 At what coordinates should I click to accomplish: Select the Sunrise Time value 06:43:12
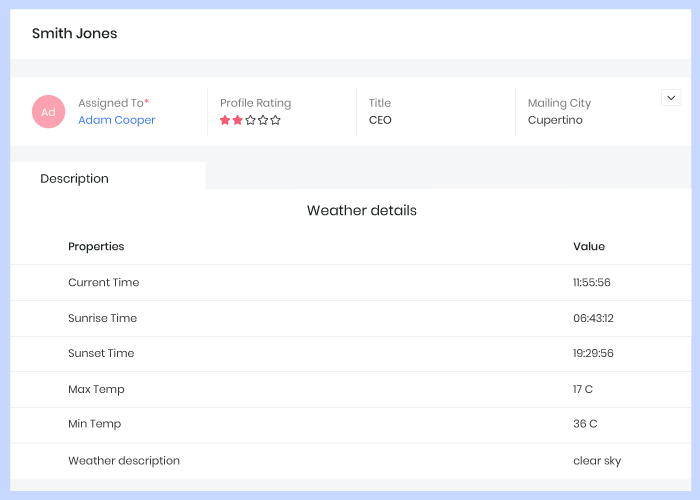pyautogui.click(x=593, y=318)
